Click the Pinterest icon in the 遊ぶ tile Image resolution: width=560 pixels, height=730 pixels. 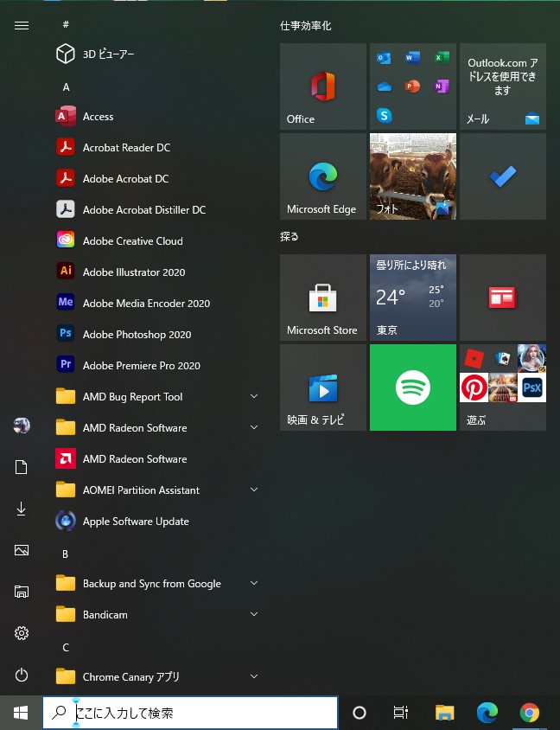click(474, 387)
